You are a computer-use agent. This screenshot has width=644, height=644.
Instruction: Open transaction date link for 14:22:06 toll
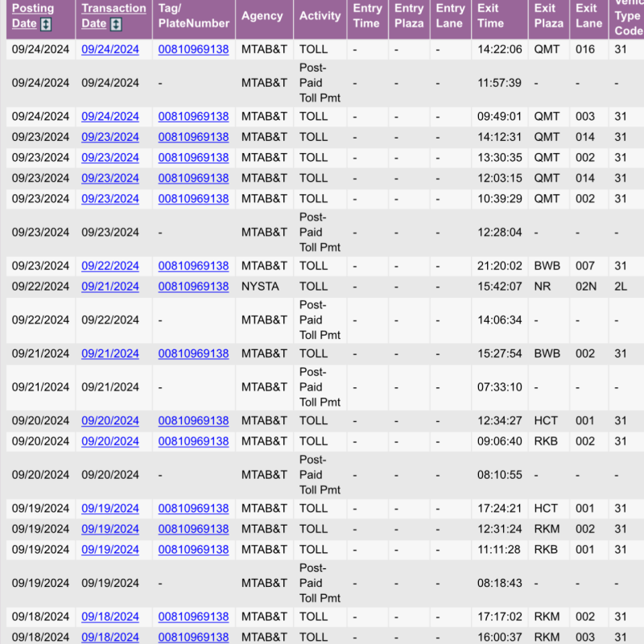point(110,49)
